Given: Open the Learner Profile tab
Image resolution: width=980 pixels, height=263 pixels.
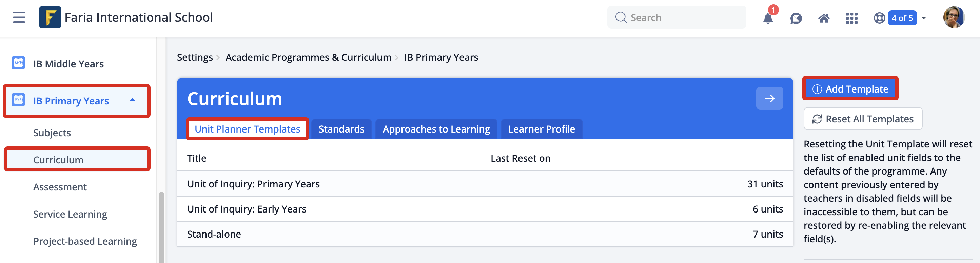Looking at the screenshot, I should 541,129.
